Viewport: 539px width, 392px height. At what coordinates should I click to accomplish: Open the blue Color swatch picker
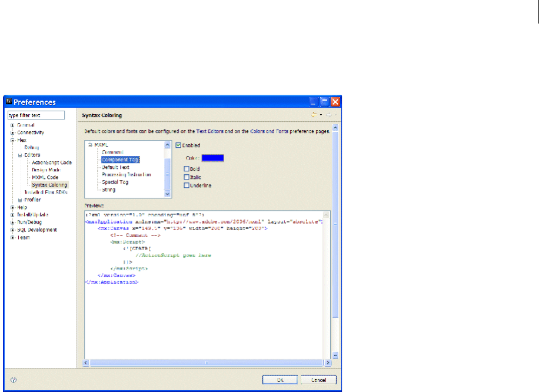[212, 158]
